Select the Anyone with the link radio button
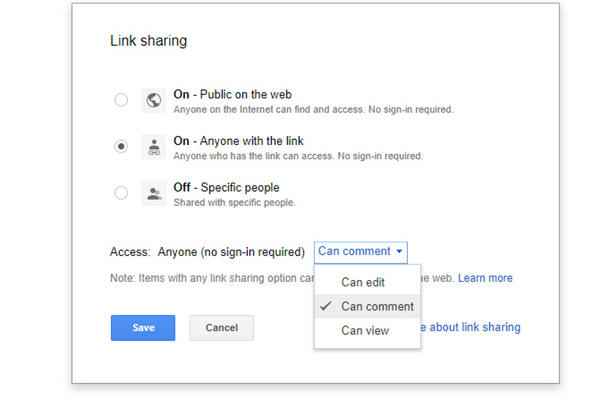The height and width of the screenshot is (400, 600). [x=121, y=146]
